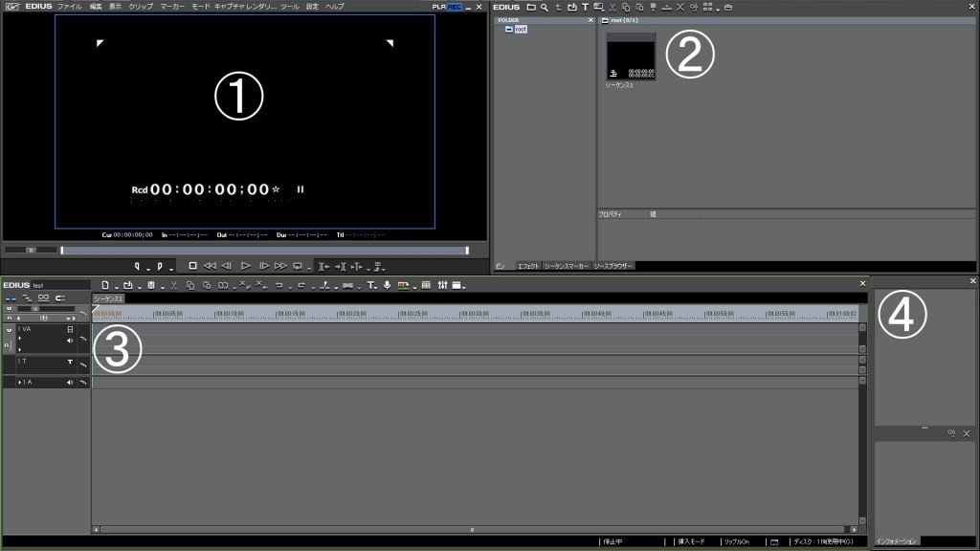Screen dimensions: 980x551
Task: Open the Loop playback dropdown arrow
Action: pyautogui.click(x=309, y=269)
